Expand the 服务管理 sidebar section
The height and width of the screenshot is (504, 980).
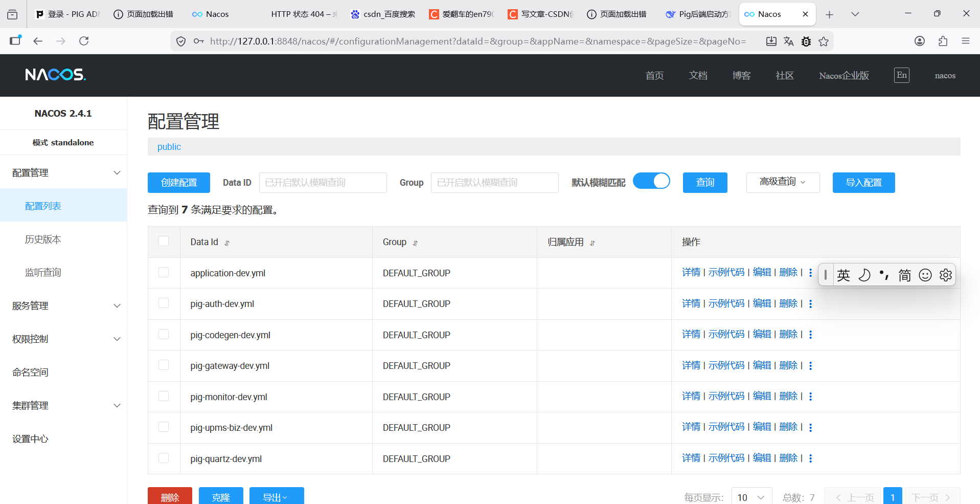pyautogui.click(x=63, y=306)
